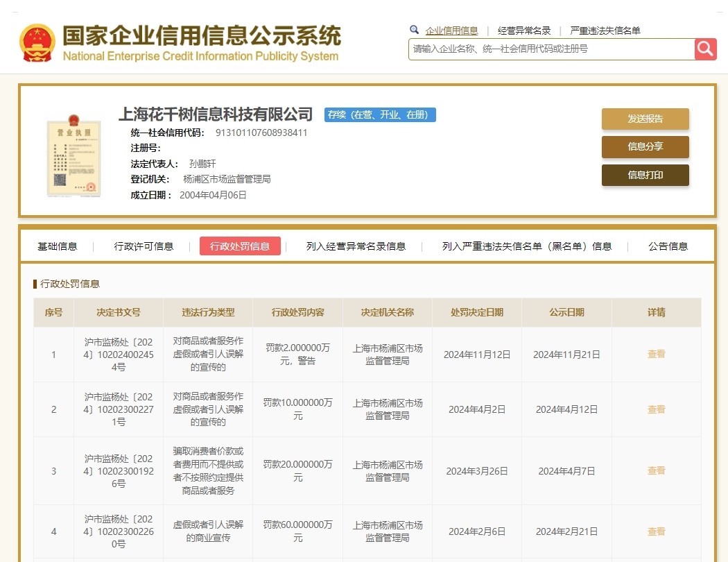Click the publicity date 2024年4月12日
Screen dimensions: 728x562
pos(566,409)
